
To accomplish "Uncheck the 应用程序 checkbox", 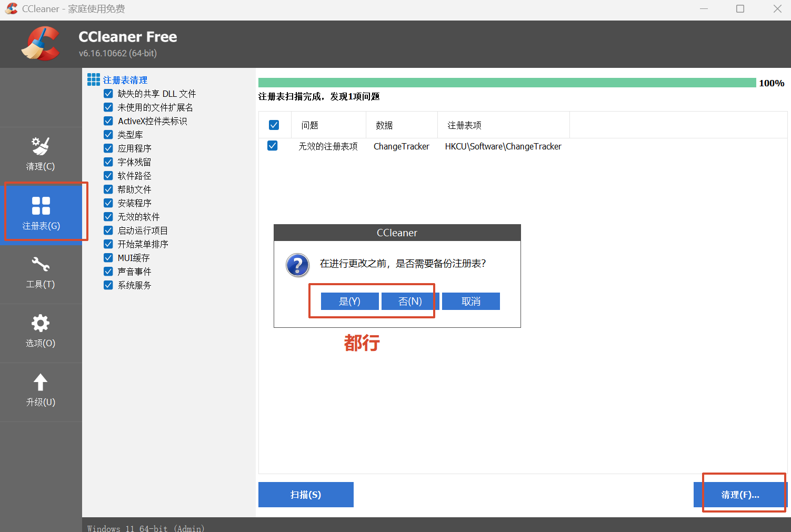I will click(x=108, y=148).
